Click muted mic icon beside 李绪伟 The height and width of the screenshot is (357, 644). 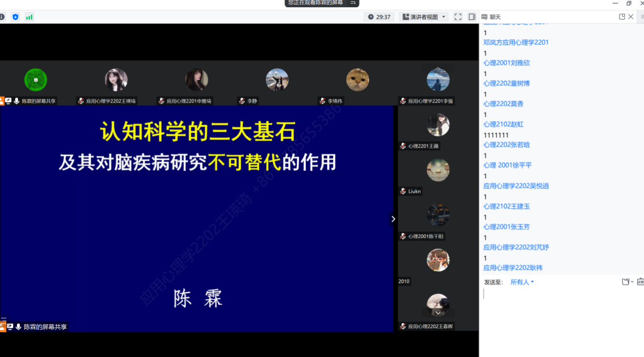coord(322,101)
